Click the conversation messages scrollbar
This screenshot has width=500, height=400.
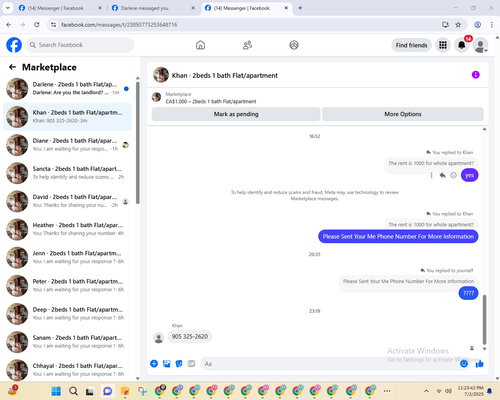pos(484,320)
